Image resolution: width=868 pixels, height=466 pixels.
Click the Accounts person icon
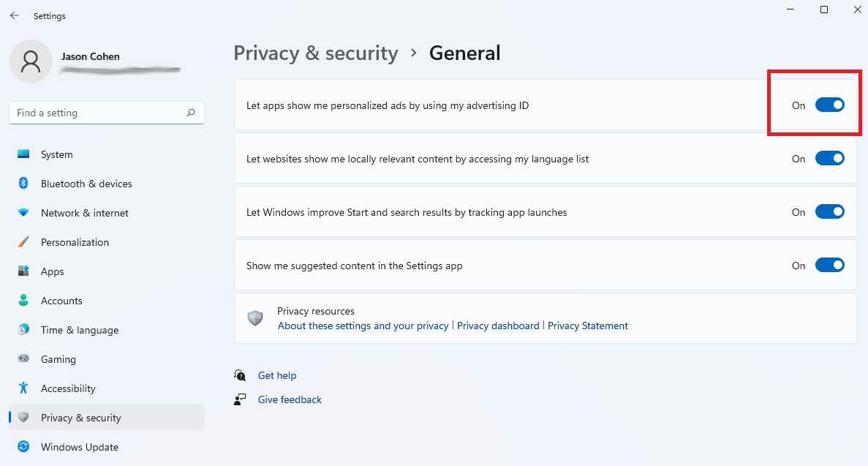[x=23, y=301]
